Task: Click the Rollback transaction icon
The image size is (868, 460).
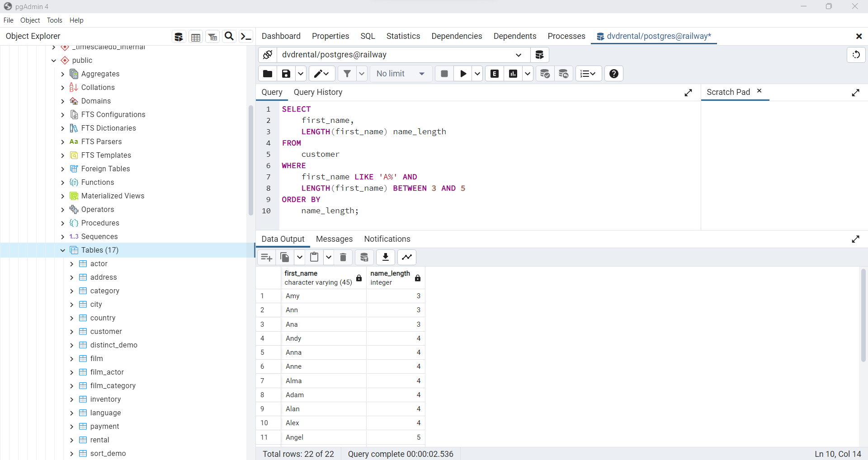Action: tap(564, 74)
